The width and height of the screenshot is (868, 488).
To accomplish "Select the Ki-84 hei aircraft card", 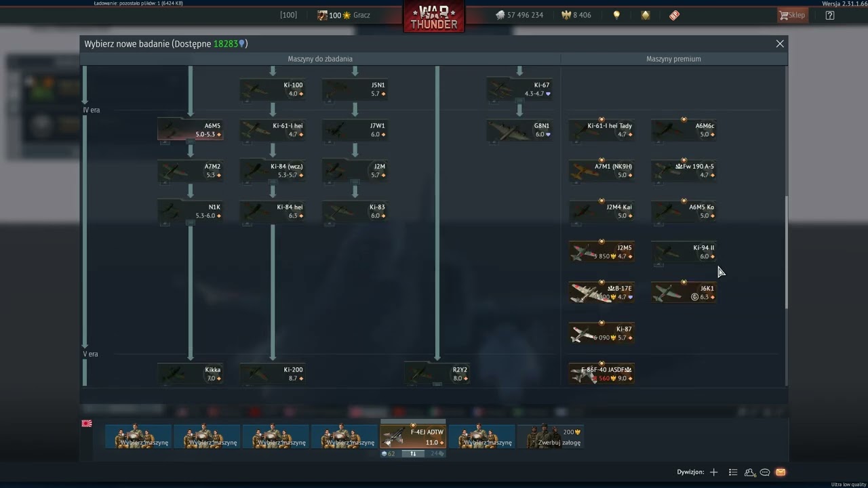I will (x=272, y=211).
